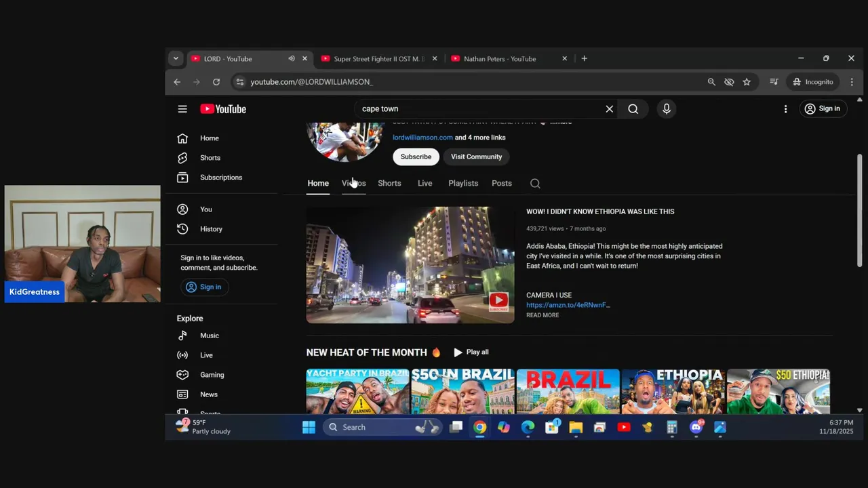The width and height of the screenshot is (868, 488).
Task: Subscribe to the LORD channel
Action: [416, 157]
